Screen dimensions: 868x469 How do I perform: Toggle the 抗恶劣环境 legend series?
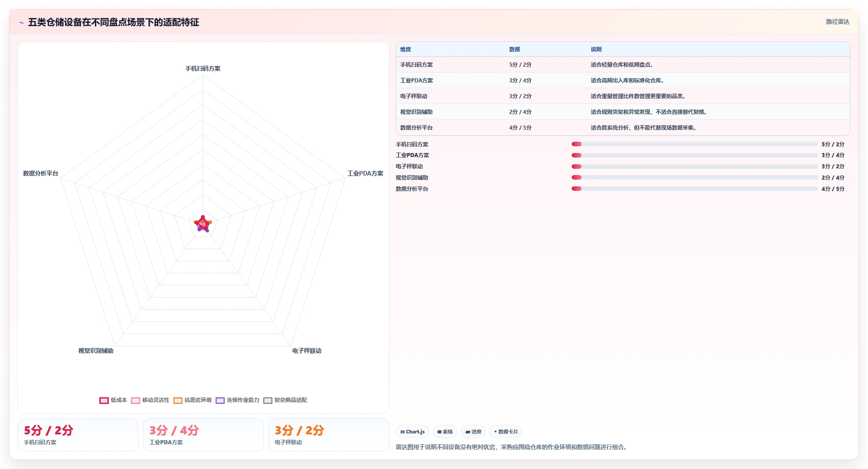click(192, 400)
